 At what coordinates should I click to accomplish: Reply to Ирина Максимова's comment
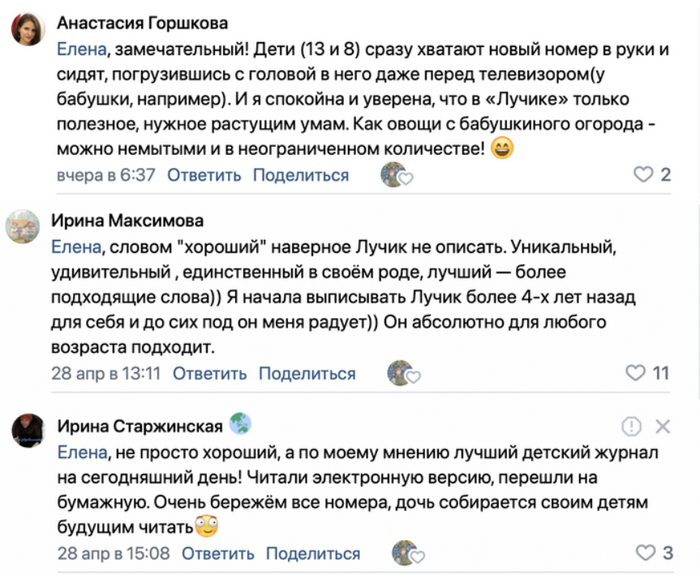[x=210, y=373]
